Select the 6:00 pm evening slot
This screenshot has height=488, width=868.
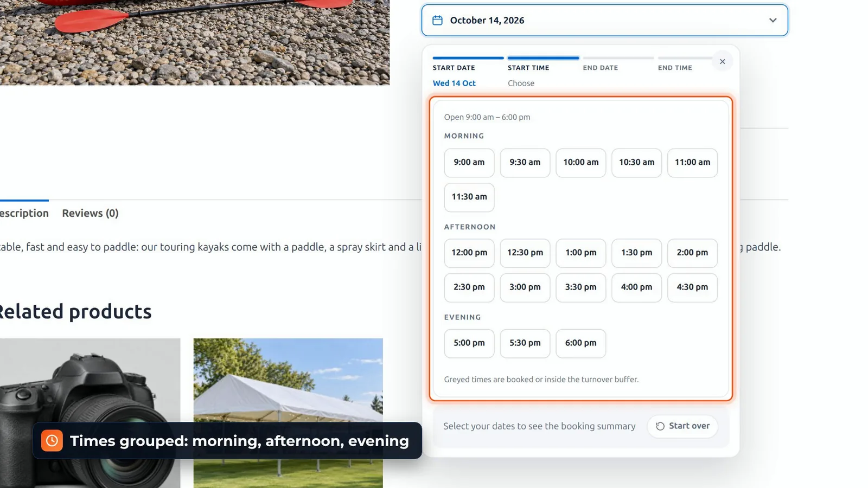pos(581,343)
